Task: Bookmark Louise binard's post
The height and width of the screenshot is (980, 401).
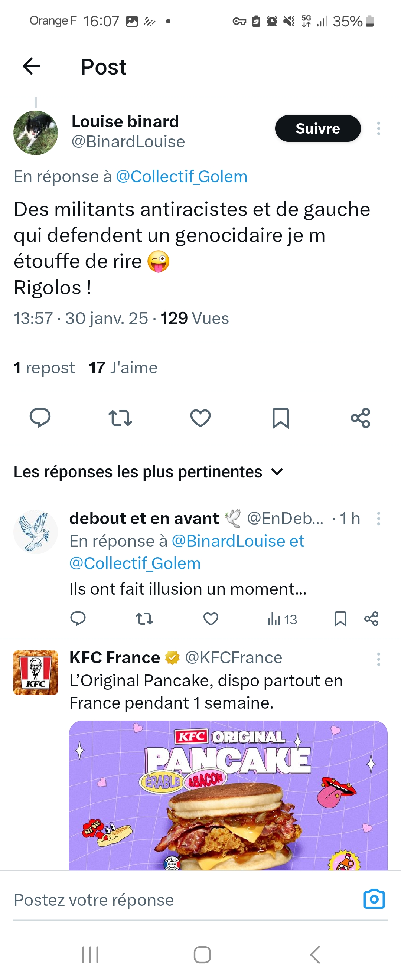Action: coord(281,418)
